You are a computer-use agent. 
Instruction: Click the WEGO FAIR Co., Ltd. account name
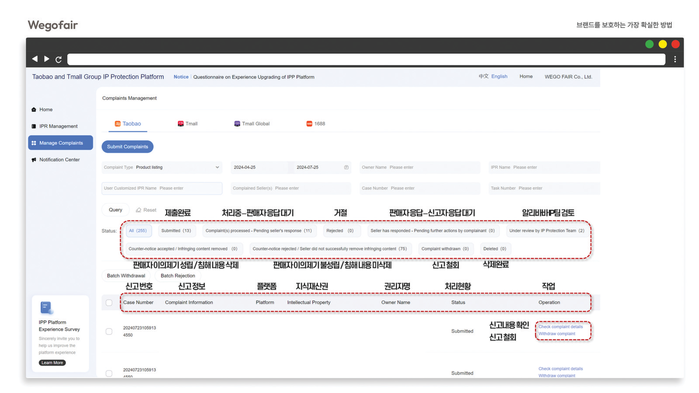(x=568, y=77)
